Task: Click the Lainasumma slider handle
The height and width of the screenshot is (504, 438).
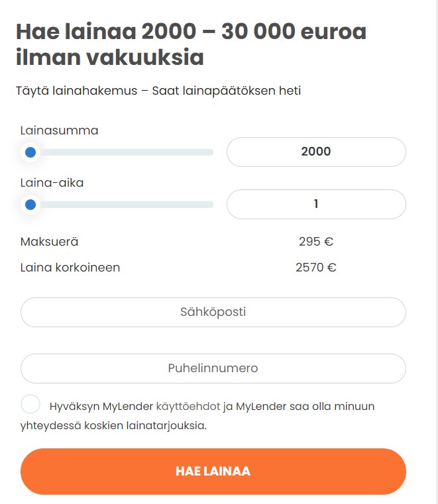Action: tap(30, 152)
